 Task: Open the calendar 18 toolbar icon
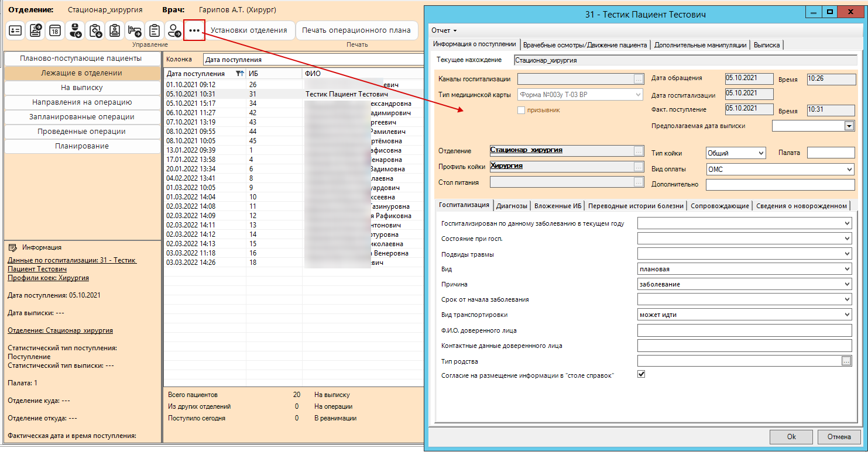click(55, 30)
